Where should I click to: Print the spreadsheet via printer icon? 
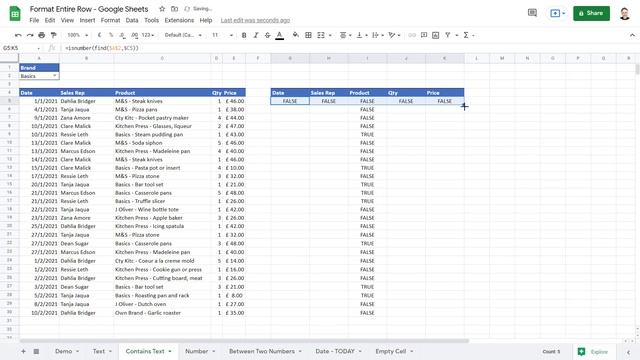tap(42, 36)
